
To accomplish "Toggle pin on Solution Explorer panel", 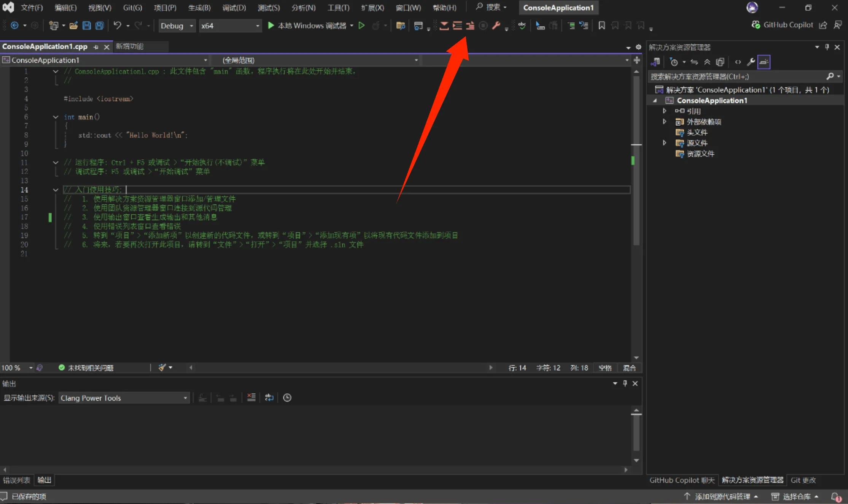I will pyautogui.click(x=827, y=47).
